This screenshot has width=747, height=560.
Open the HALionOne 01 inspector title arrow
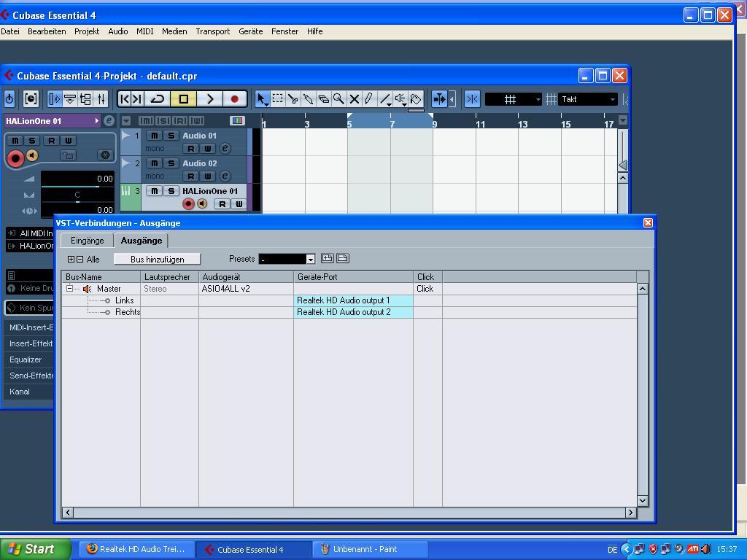click(x=97, y=121)
